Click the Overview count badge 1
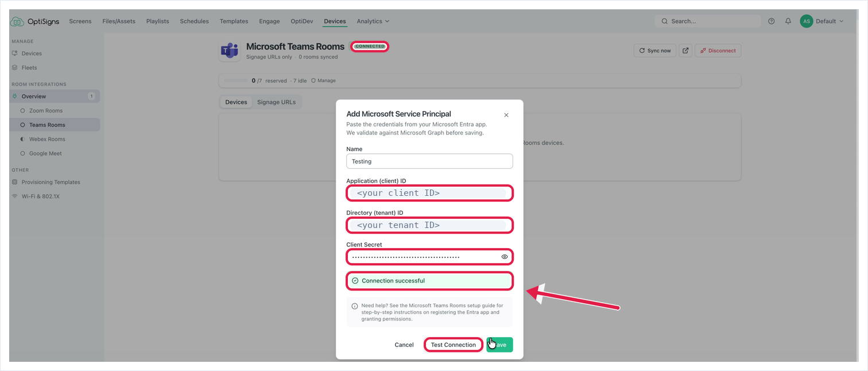 point(91,96)
